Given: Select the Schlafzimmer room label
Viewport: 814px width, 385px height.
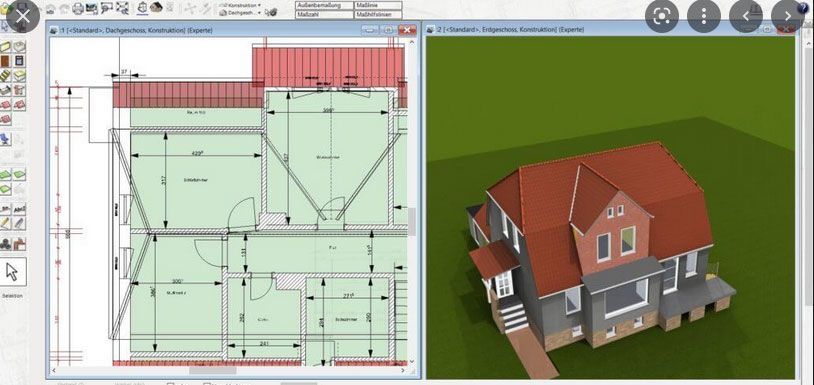Looking at the screenshot, I should pos(196,180).
